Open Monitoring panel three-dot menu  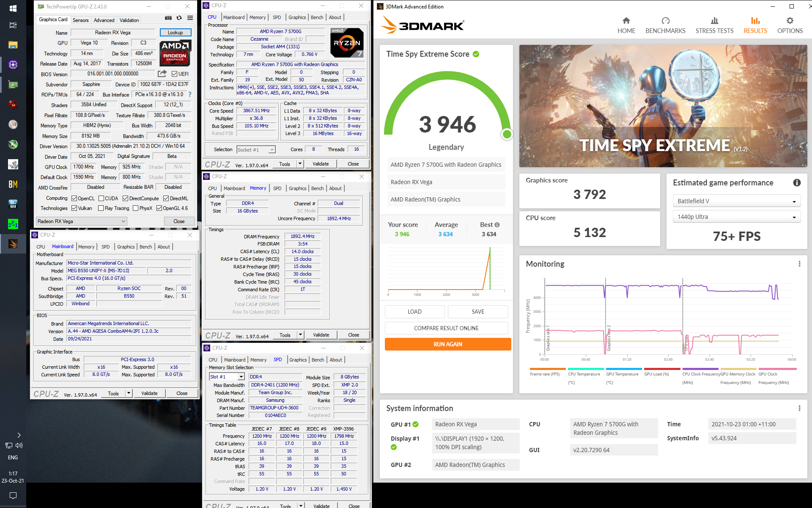(799, 264)
